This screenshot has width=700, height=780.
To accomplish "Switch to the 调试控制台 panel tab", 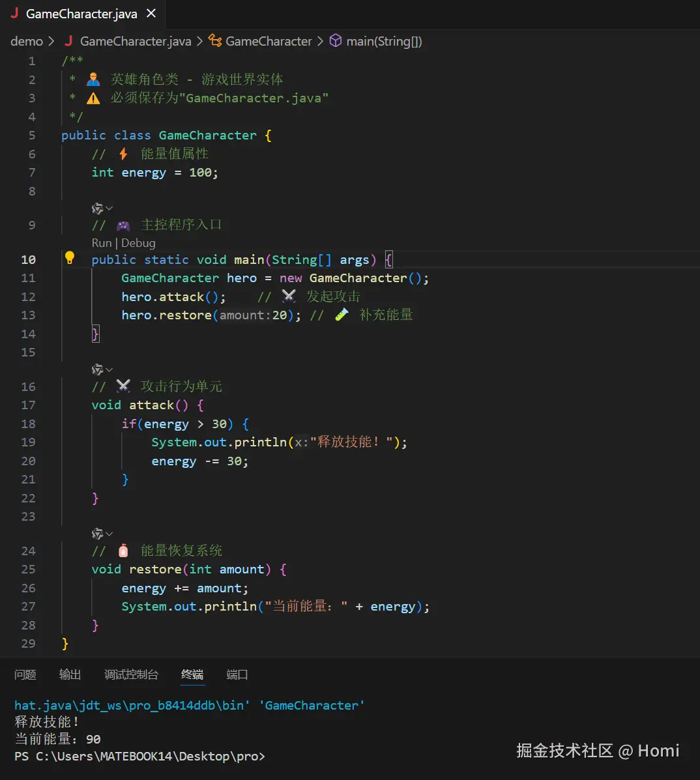I will (132, 674).
